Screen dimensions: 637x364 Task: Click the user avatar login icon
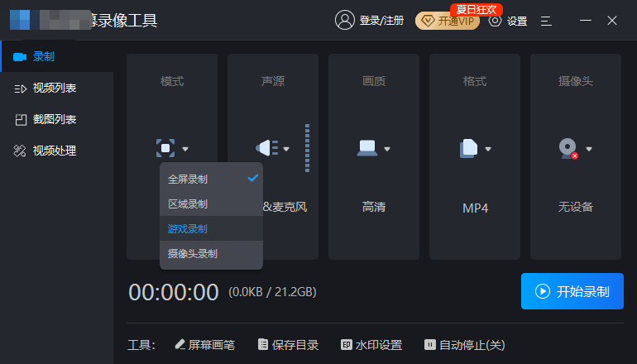[x=344, y=20]
